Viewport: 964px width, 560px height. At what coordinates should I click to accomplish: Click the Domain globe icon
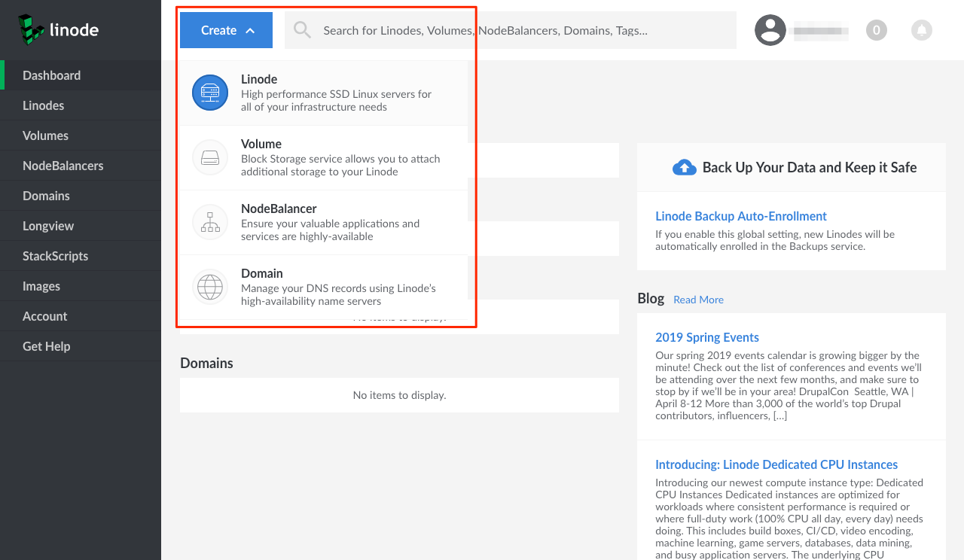pyautogui.click(x=210, y=287)
